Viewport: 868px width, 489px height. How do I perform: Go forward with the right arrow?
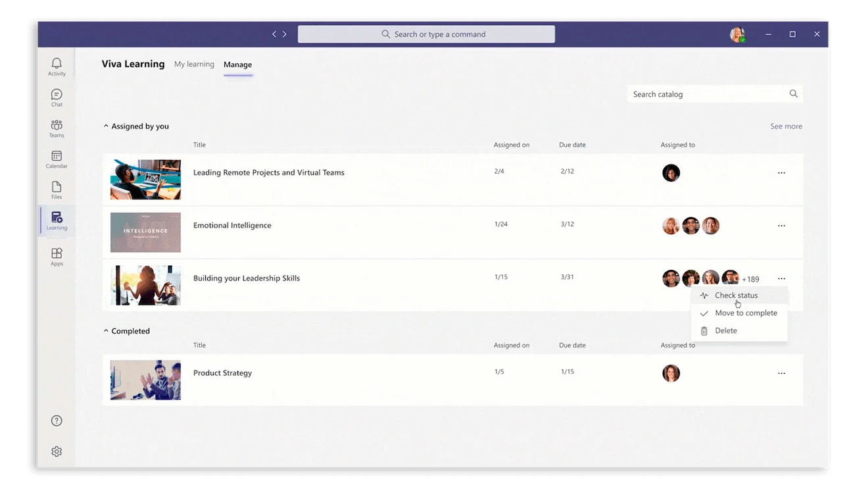coord(285,34)
